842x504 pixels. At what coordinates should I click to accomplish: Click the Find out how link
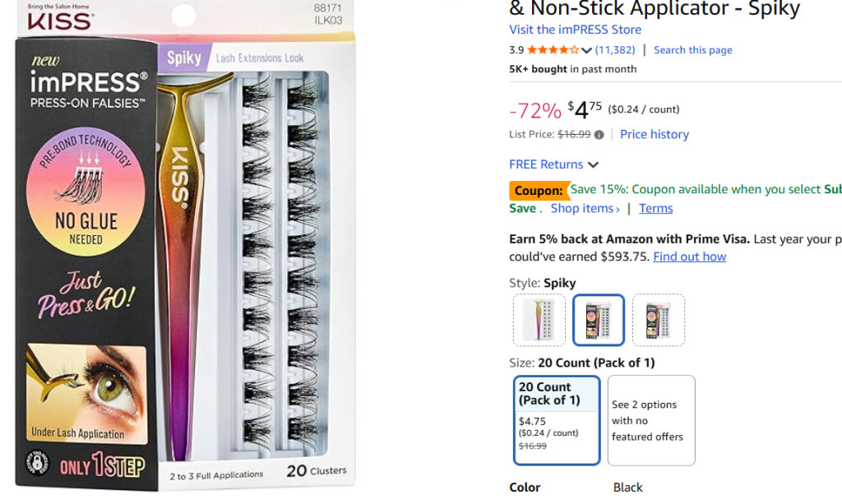click(x=689, y=257)
